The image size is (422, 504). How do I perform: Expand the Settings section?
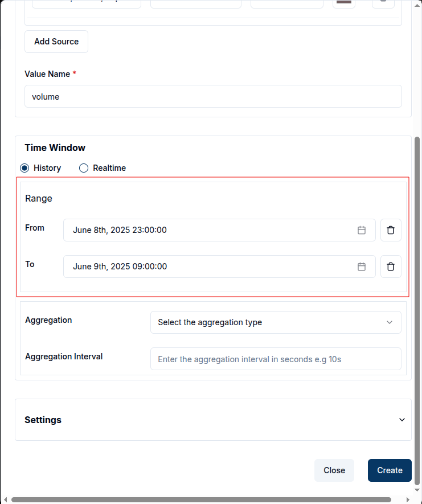pyautogui.click(x=213, y=420)
